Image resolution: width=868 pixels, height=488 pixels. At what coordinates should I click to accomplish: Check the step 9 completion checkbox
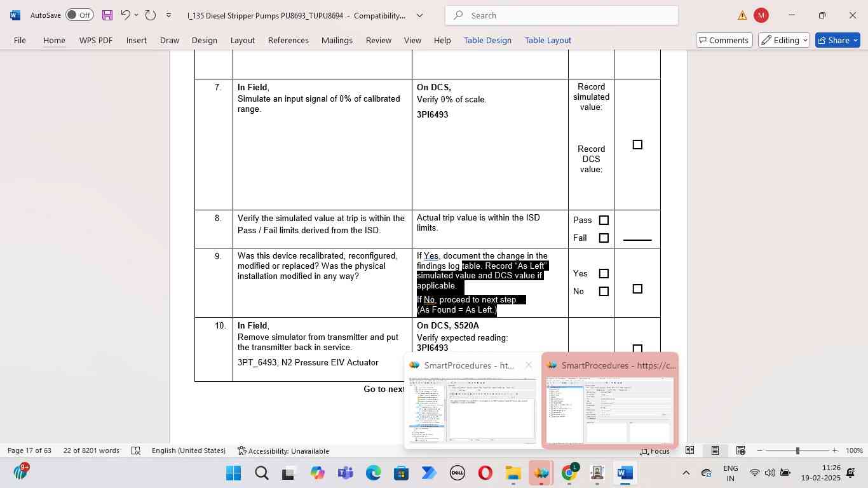tap(637, 289)
